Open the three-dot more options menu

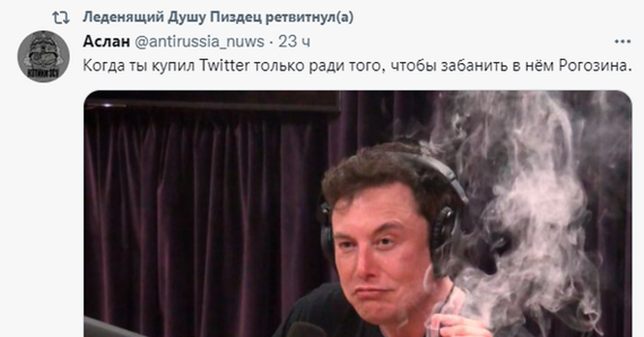tap(623, 42)
